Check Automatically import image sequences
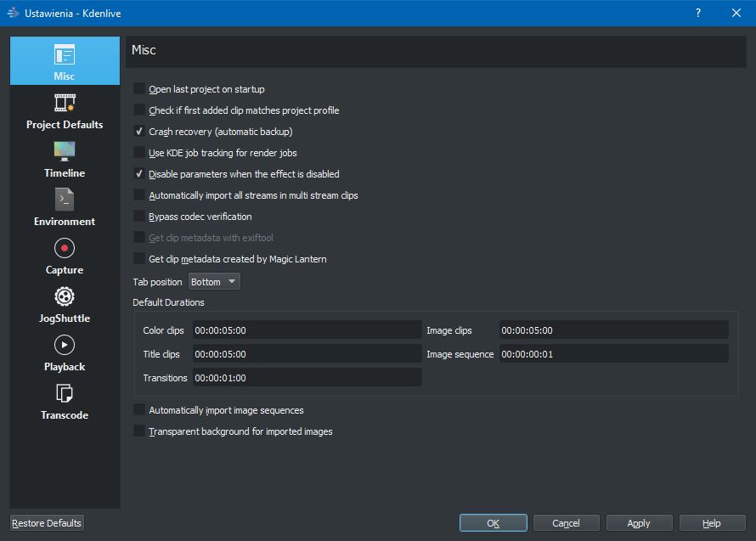 139,410
